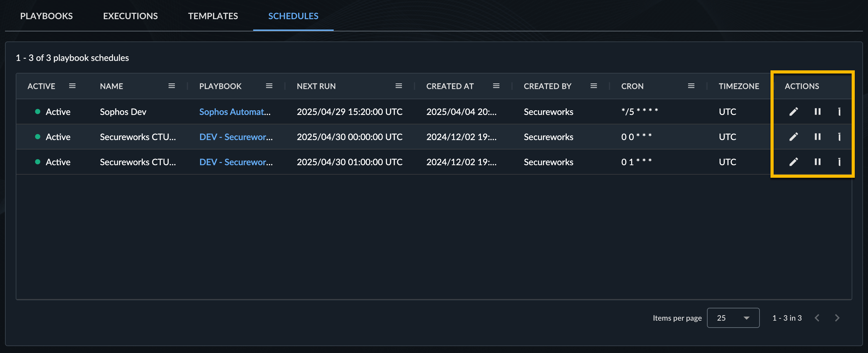Select the SCHEDULES tab
The height and width of the screenshot is (353, 868).
pyautogui.click(x=293, y=16)
